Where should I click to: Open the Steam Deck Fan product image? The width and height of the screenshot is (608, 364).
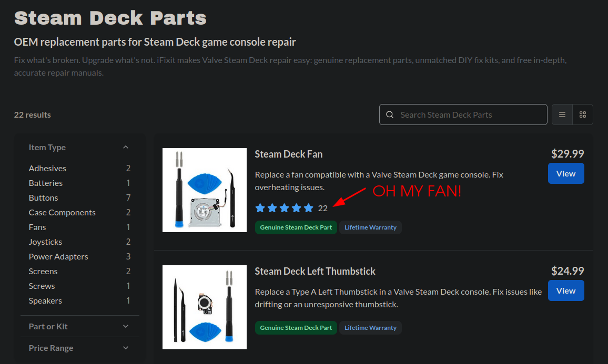(x=205, y=190)
